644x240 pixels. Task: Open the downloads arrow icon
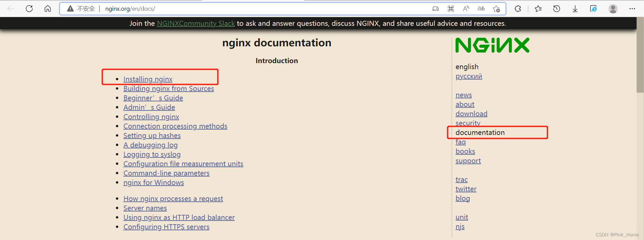pyautogui.click(x=575, y=9)
